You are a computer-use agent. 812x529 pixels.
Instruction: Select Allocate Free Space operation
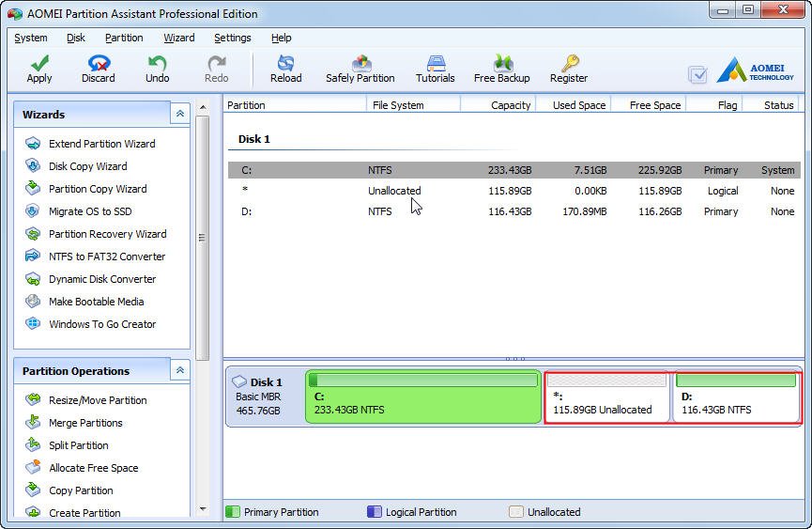(x=82, y=468)
